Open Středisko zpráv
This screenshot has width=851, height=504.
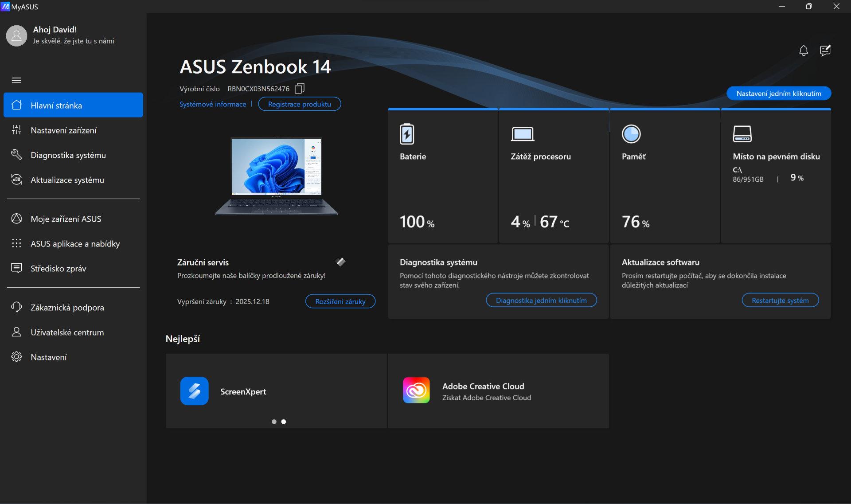tap(73, 268)
